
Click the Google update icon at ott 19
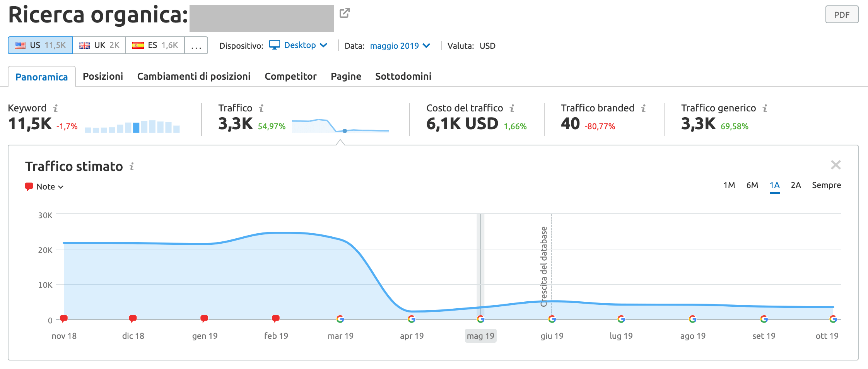pos(833,319)
